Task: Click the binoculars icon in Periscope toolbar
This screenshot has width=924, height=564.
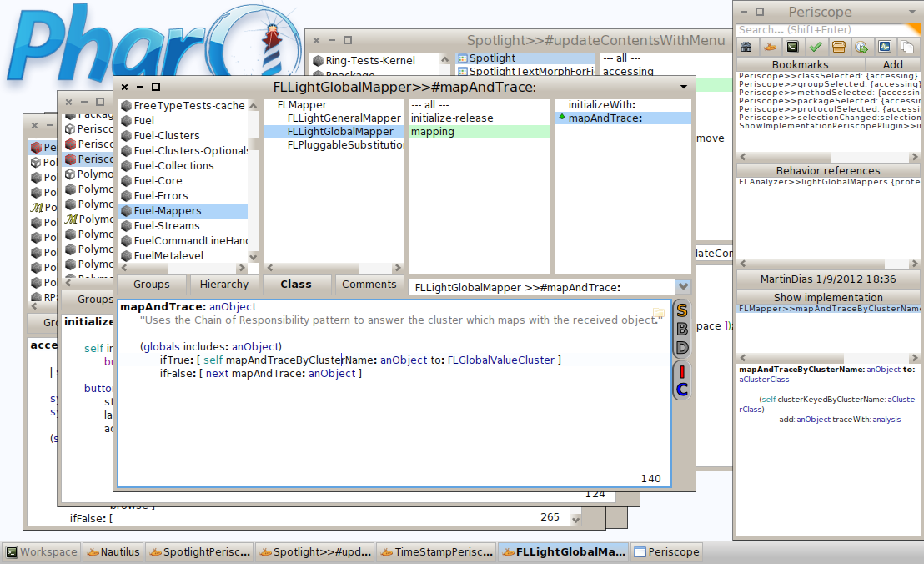Action: [x=746, y=48]
